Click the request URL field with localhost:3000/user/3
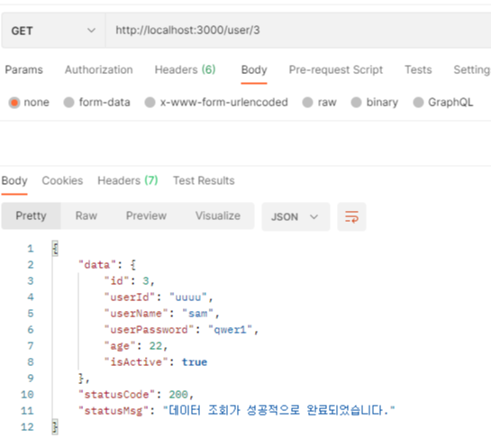 click(298, 31)
